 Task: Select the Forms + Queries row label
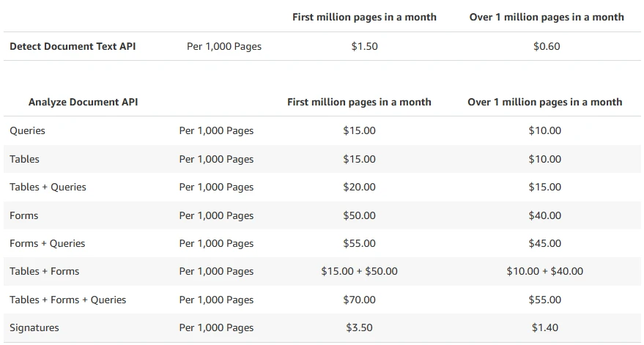click(47, 243)
